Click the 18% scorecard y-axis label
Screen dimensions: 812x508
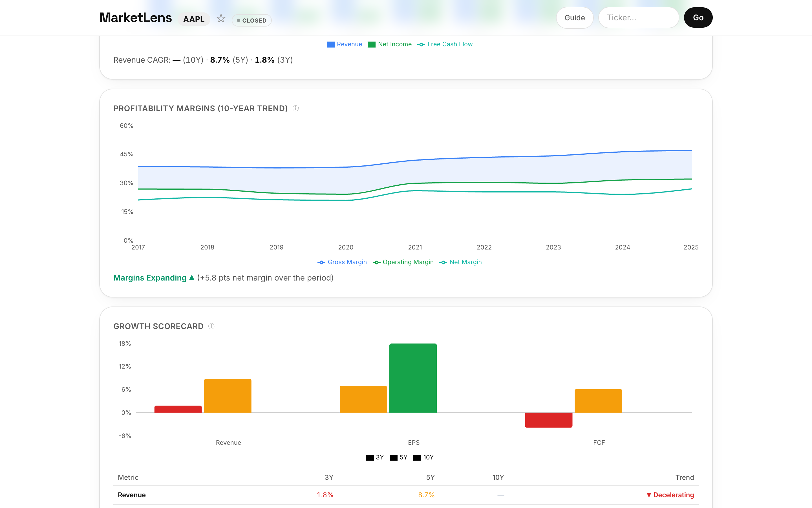(125, 343)
